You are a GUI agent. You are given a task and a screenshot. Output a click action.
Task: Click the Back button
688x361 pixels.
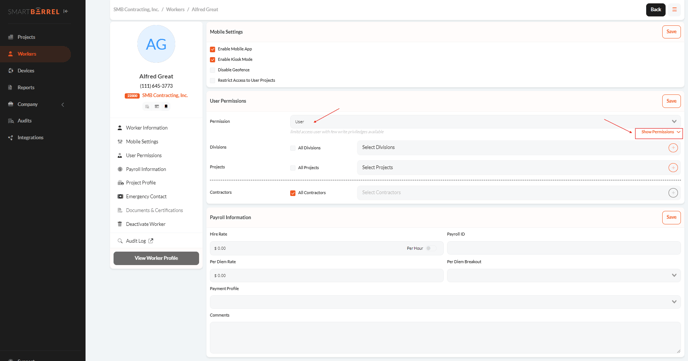[x=656, y=10]
